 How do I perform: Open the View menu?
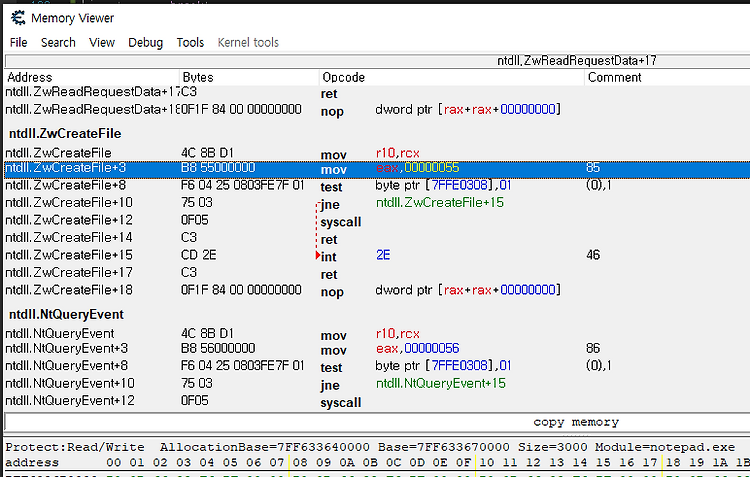click(102, 43)
